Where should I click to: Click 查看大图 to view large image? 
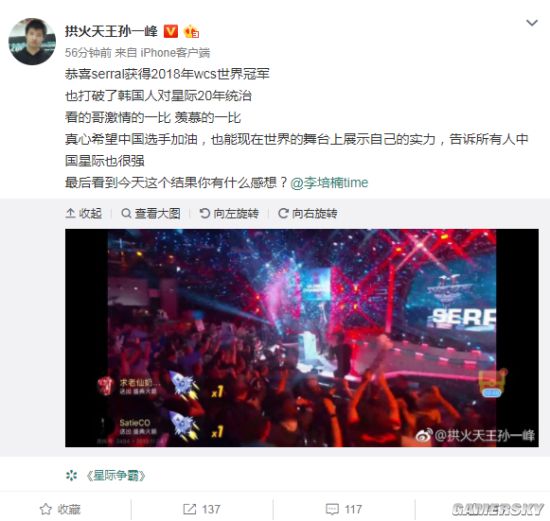tap(151, 213)
